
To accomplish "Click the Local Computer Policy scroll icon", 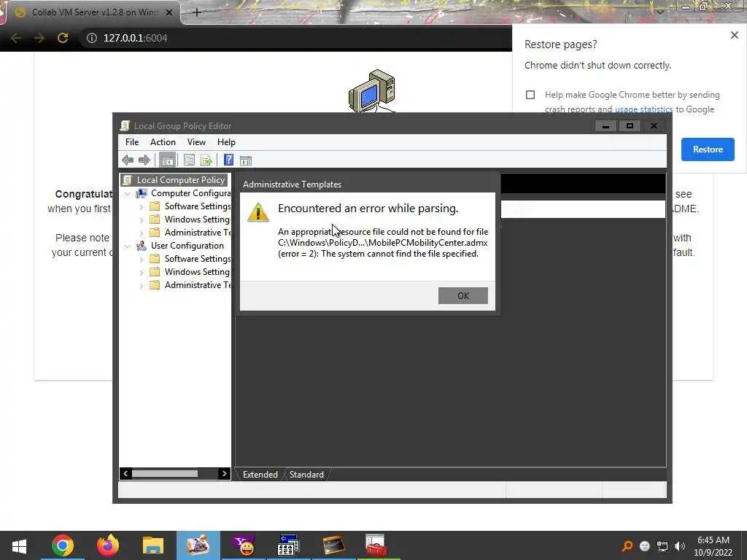I will click(x=127, y=180).
